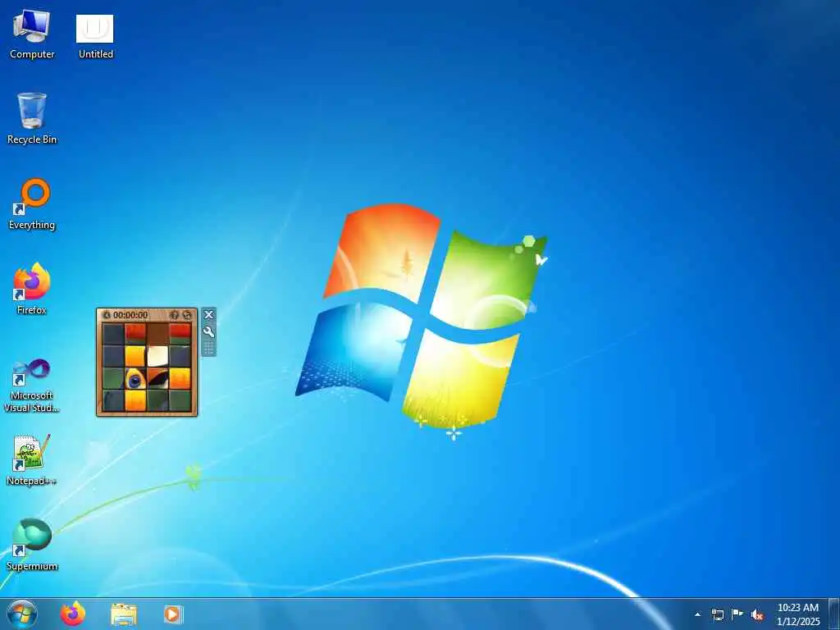Launch Firefox from the taskbar

73,614
